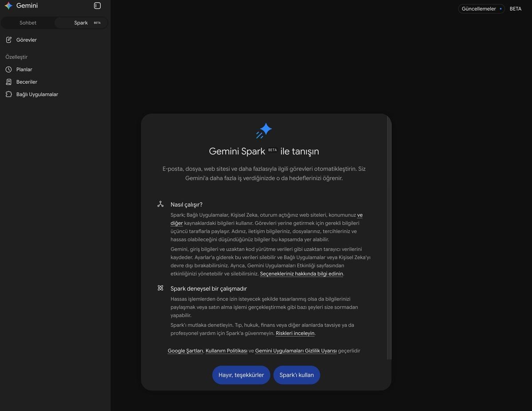Screen dimensions: 532x411
Task: Switch to the Spark BETA tab
Action: pyautogui.click(x=81, y=23)
